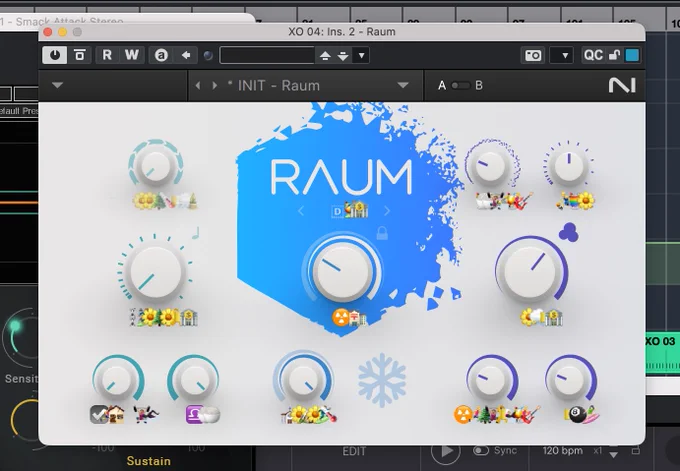Click the second bottom teal knob with purple label
680x471 pixels.
[x=193, y=380]
